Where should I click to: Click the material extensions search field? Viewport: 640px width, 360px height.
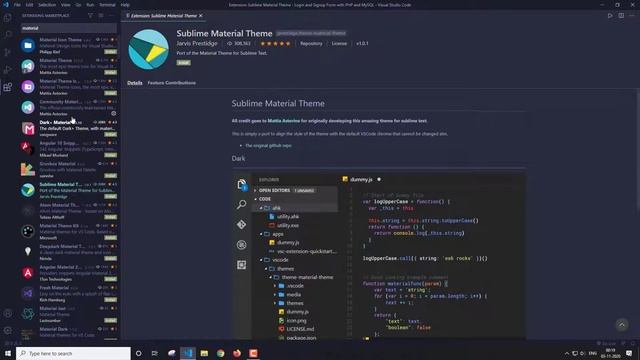click(x=69, y=28)
